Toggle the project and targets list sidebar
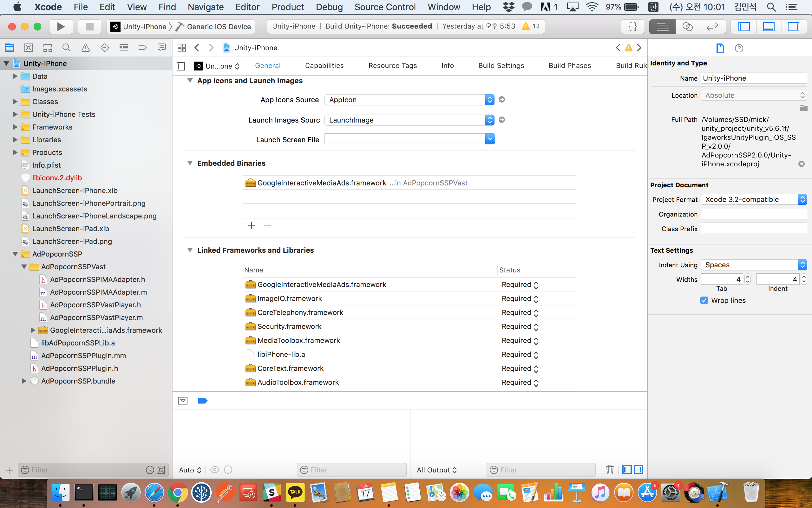 click(181, 66)
